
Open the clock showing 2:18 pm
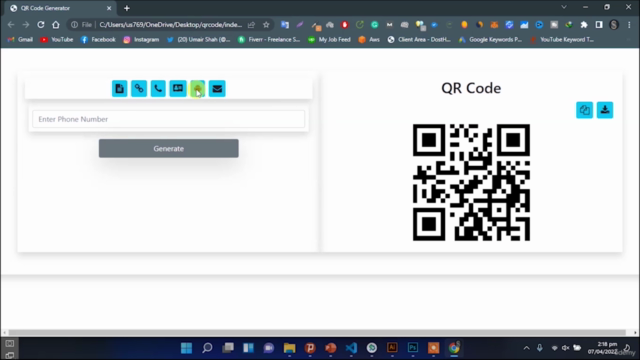(x=603, y=348)
